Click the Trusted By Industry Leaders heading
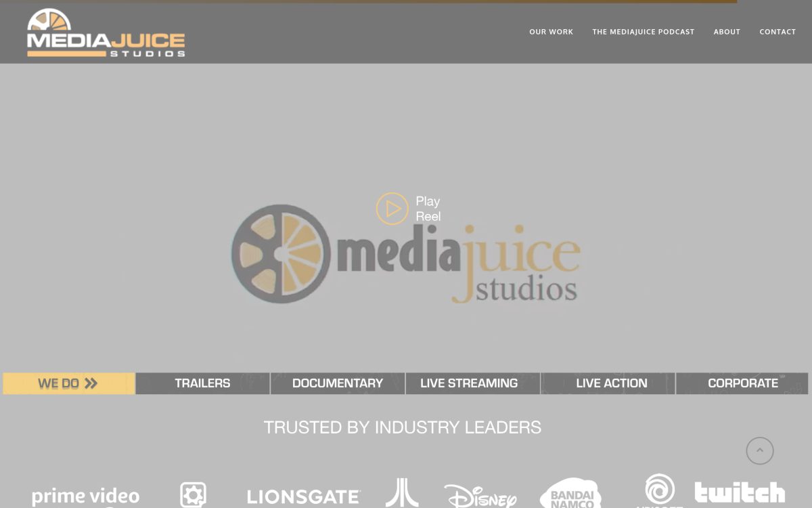The width and height of the screenshot is (812, 508). pos(403,427)
